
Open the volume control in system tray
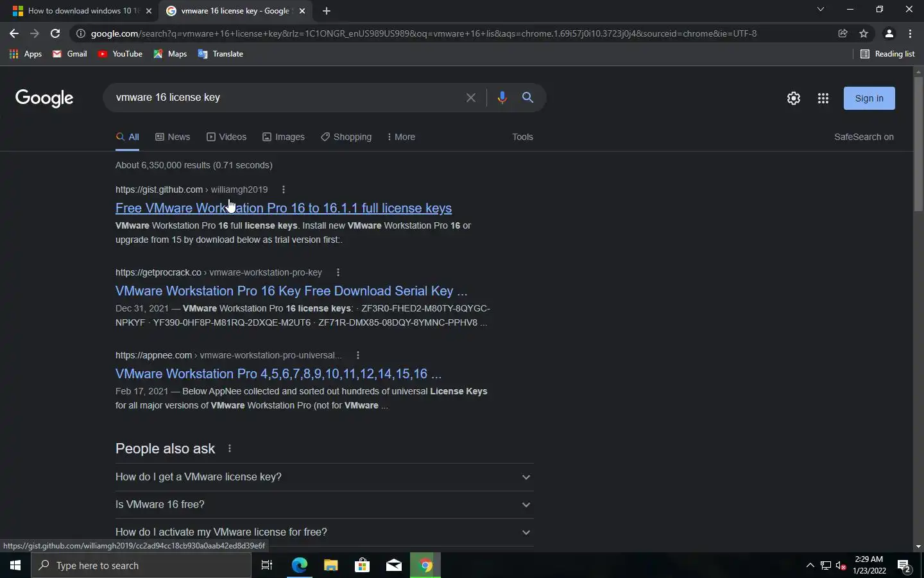841,565
